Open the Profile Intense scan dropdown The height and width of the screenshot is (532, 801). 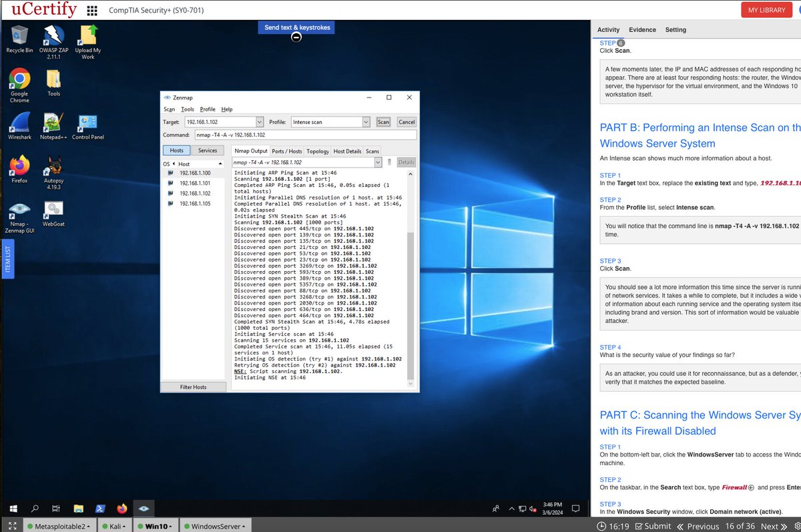click(x=366, y=122)
